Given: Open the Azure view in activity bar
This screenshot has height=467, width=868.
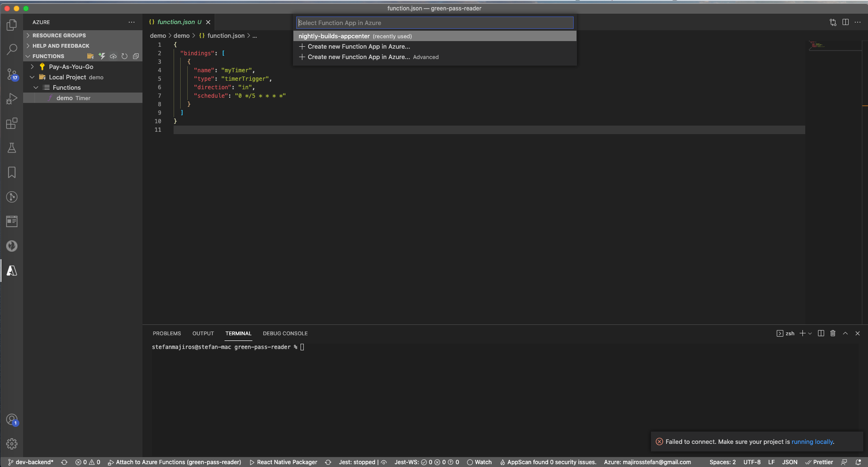Looking at the screenshot, I should pos(12,271).
